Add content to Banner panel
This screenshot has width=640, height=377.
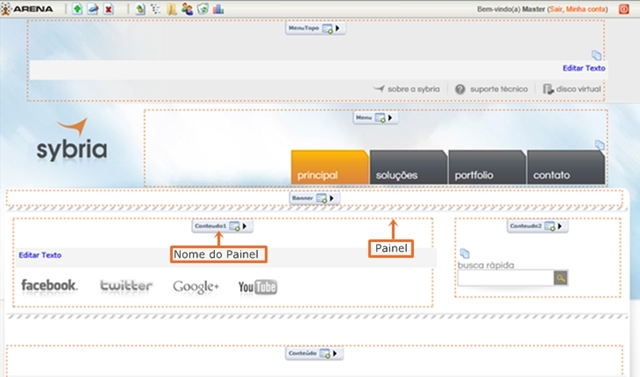click(322, 199)
